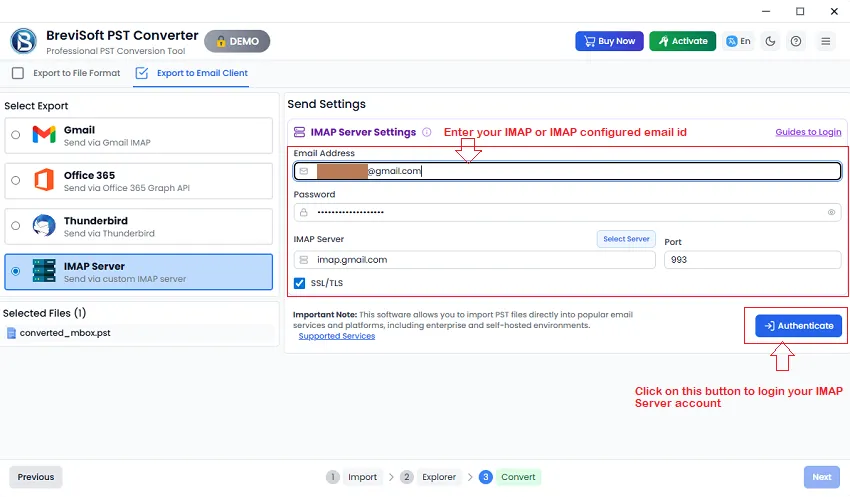Minimize the application window
This screenshot has width=850, height=497.
pos(766,11)
